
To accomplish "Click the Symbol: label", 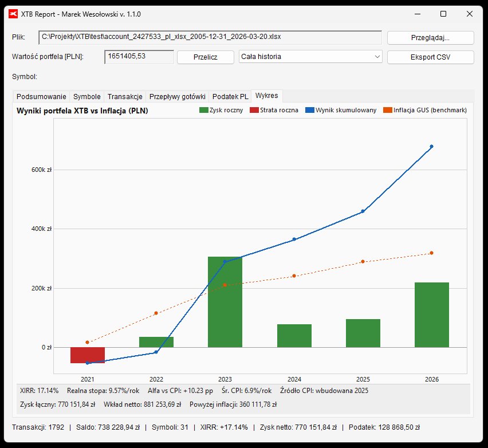I will click(25, 77).
